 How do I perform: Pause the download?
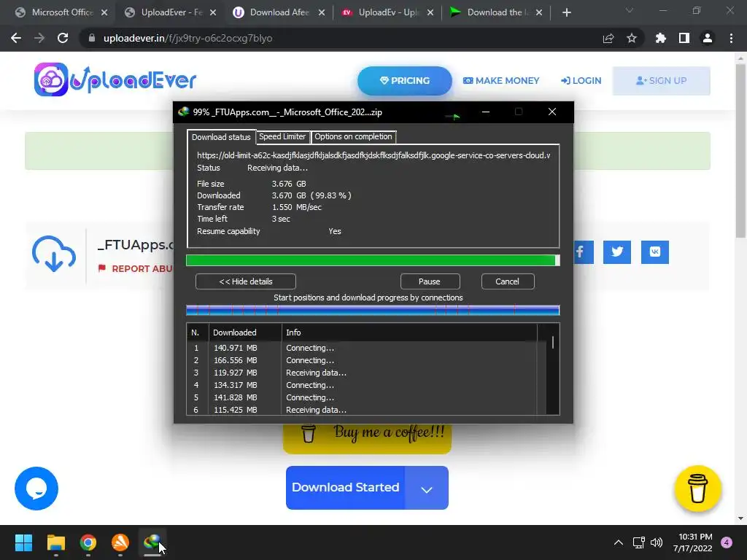430,281
